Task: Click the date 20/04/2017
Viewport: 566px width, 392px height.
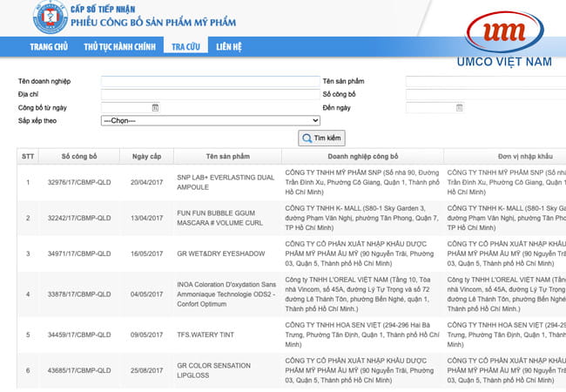Action: [x=146, y=182]
